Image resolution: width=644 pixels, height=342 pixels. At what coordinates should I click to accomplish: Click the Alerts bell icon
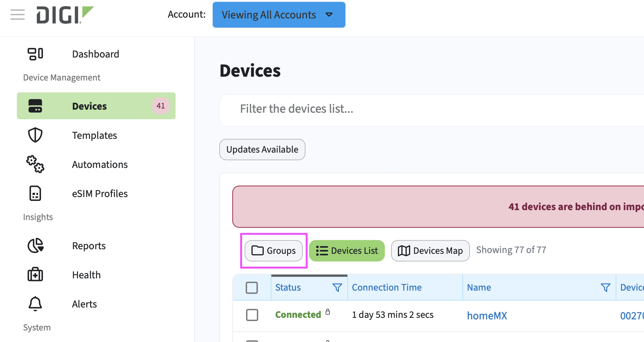[35, 304]
